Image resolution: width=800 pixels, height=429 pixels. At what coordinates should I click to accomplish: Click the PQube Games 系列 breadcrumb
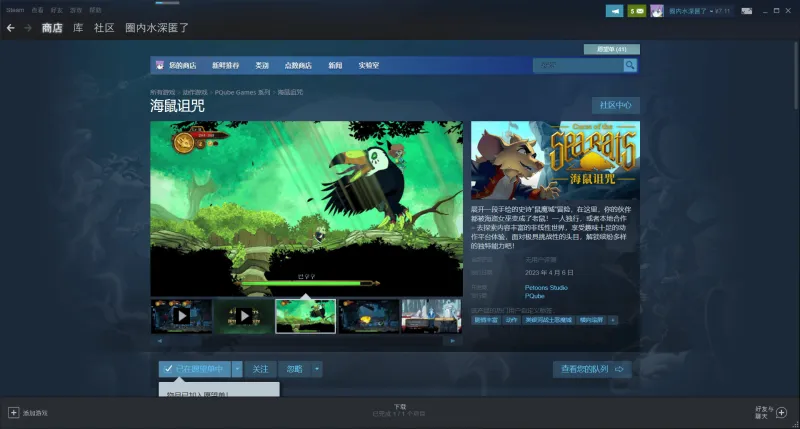(x=242, y=92)
